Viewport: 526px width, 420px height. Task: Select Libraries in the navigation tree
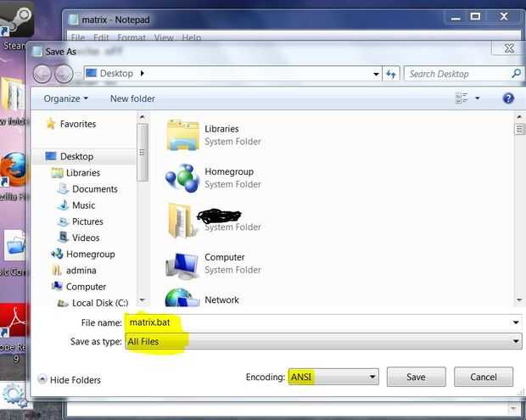click(x=83, y=173)
